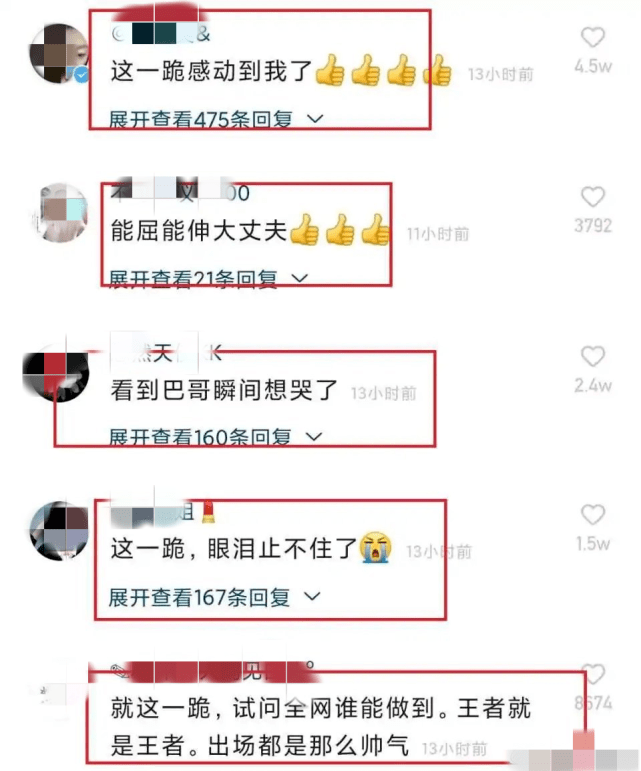Select the comment text 这一跪感动到我了
The image size is (641, 771).
[x=211, y=71]
